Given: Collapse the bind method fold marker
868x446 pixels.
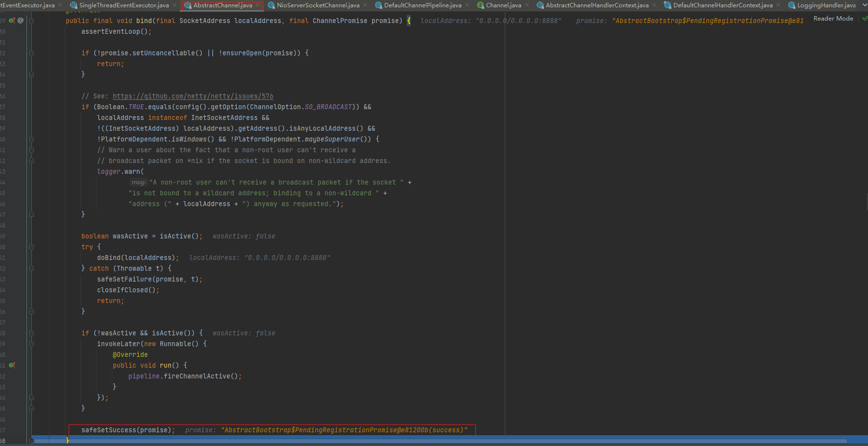Looking at the screenshot, I should pyautogui.click(x=31, y=21).
